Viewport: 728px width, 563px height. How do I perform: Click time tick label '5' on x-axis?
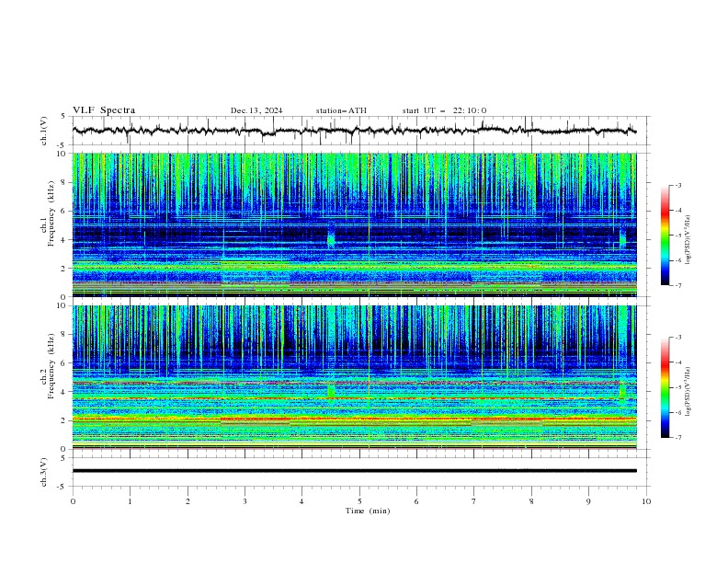click(x=359, y=501)
